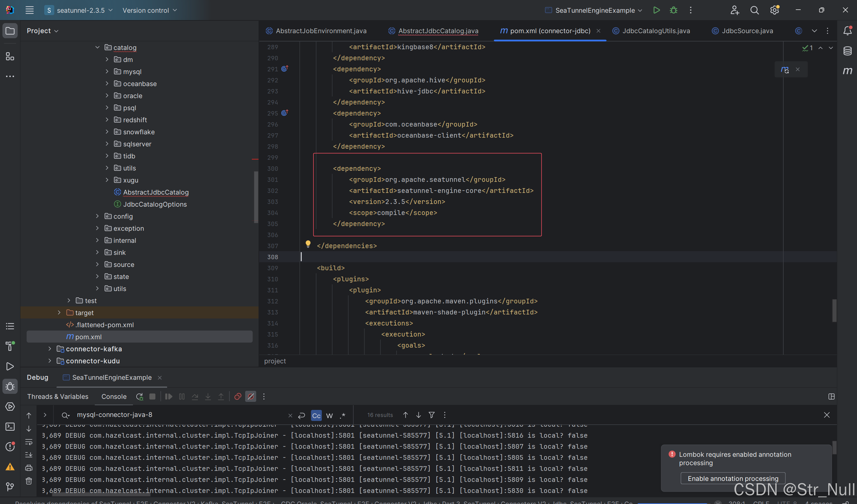Go to the next search occurrence

419,415
